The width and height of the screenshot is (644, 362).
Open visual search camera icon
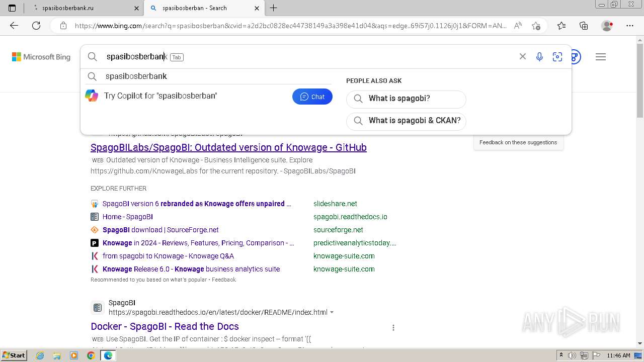[x=557, y=57]
